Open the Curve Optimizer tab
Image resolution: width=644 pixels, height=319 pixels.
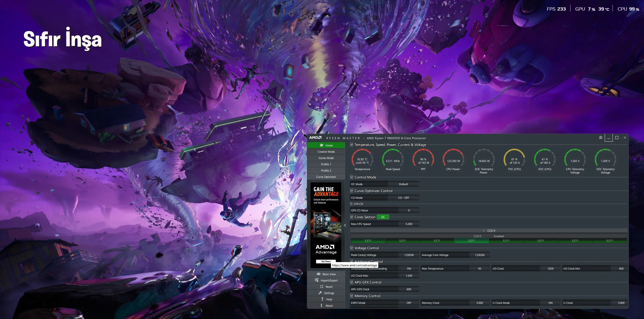(x=326, y=177)
